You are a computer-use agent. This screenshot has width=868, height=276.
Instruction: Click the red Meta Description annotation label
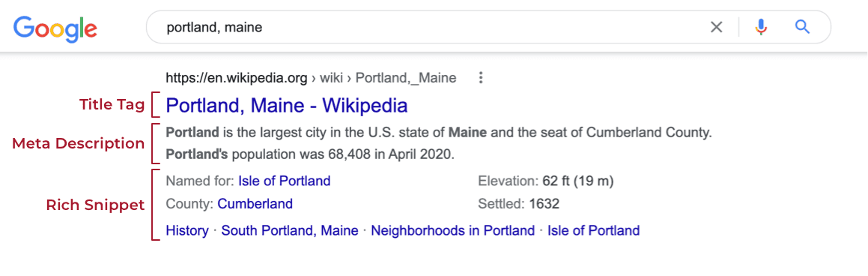(x=78, y=143)
